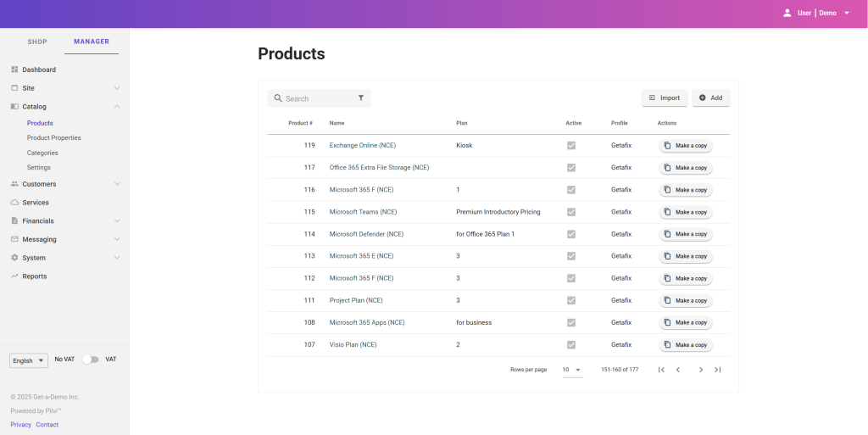The width and height of the screenshot is (868, 435).
Task: Open the Microsoft 365 F (NCE) product 116 link
Action: 361,190
